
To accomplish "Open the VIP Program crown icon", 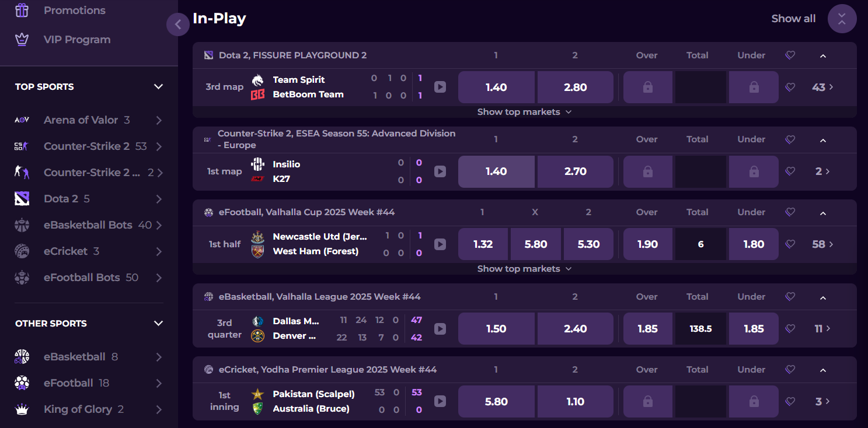I will click(x=22, y=39).
